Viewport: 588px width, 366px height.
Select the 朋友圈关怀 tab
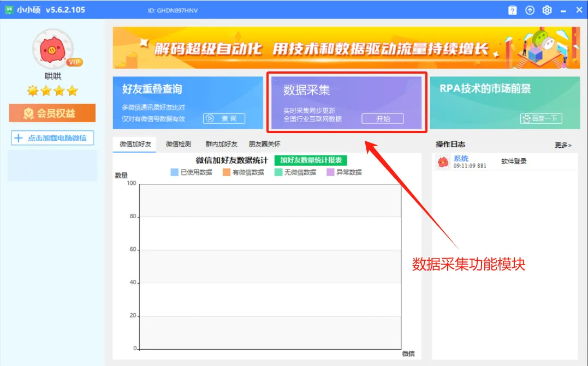(264, 144)
